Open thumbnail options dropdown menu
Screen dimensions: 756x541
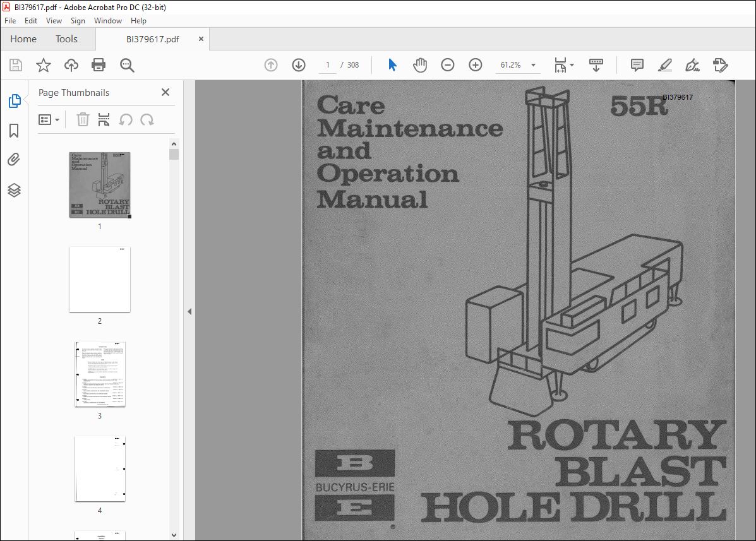pyautogui.click(x=49, y=119)
